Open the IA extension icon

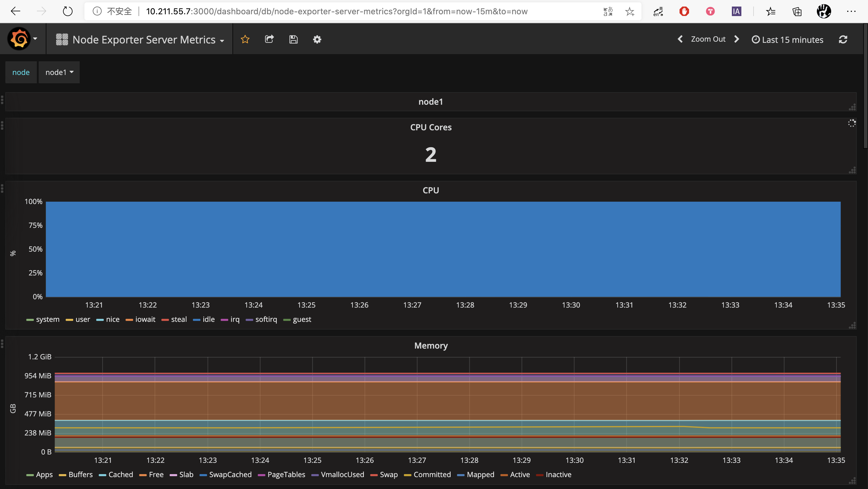click(x=736, y=12)
